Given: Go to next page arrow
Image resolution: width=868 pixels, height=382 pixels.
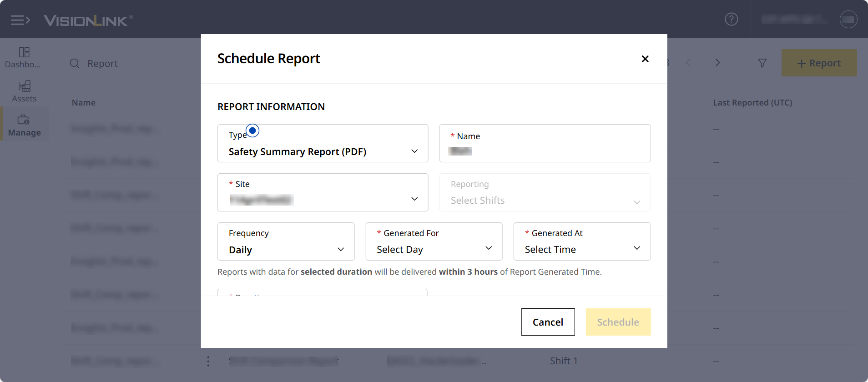Looking at the screenshot, I should click(717, 63).
